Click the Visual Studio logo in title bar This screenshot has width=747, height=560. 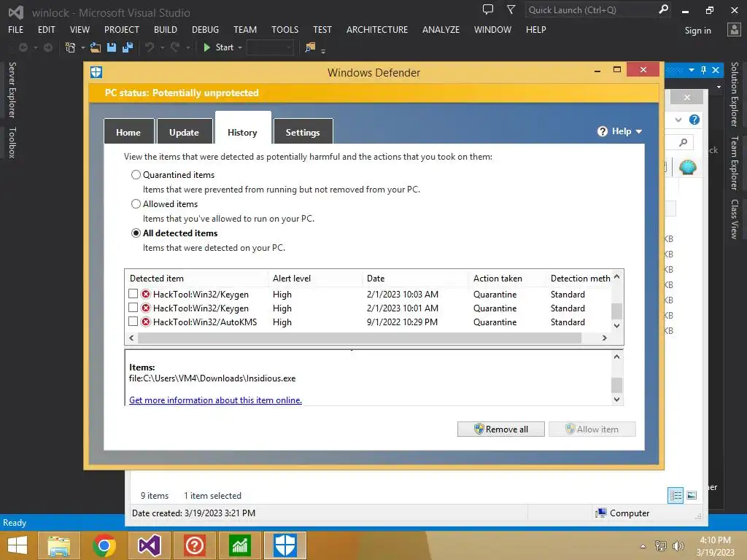pyautogui.click(x=16, y=12)
